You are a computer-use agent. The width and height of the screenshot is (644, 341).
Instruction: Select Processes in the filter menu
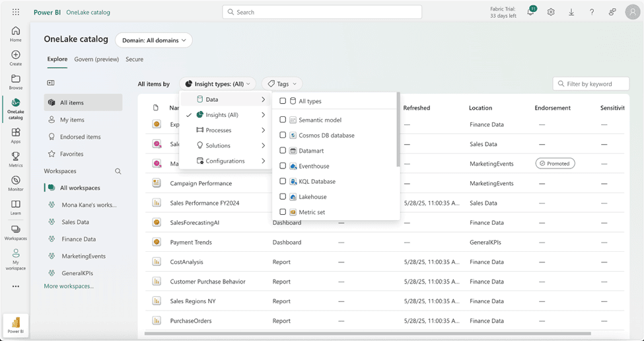219,130
